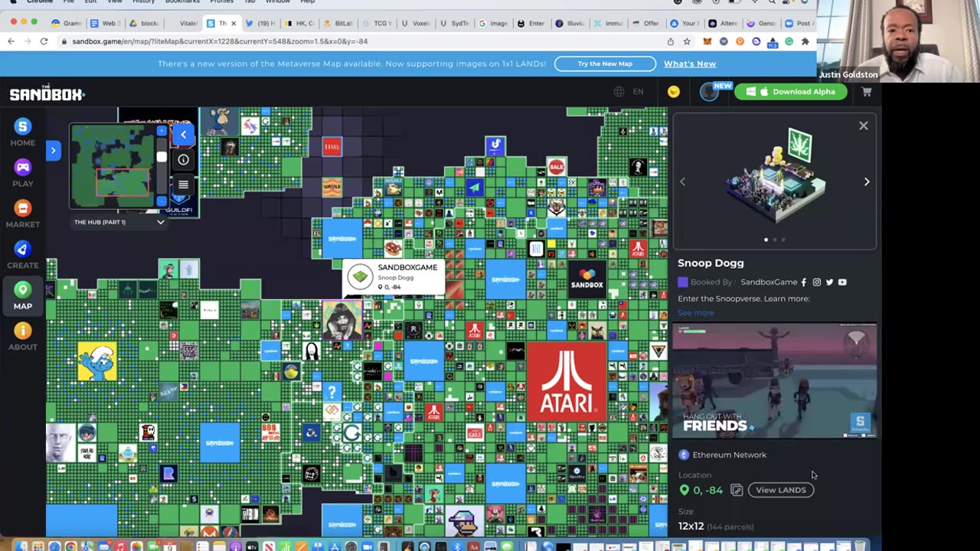This screenshot has width=980, height=551.
Task: Open the History menu in menu bar
Action: pos(143,2)
